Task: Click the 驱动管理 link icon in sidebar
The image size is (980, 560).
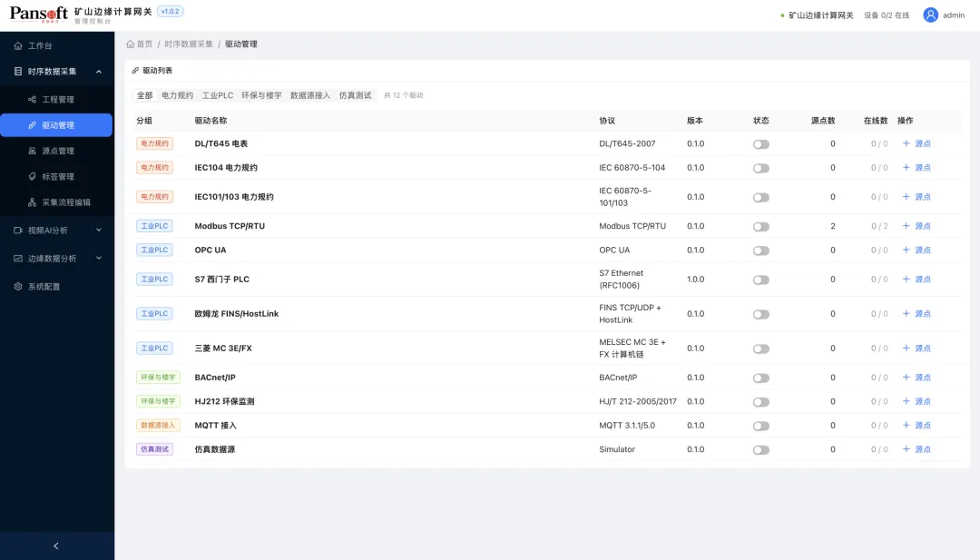Action: tap(32, 125)
